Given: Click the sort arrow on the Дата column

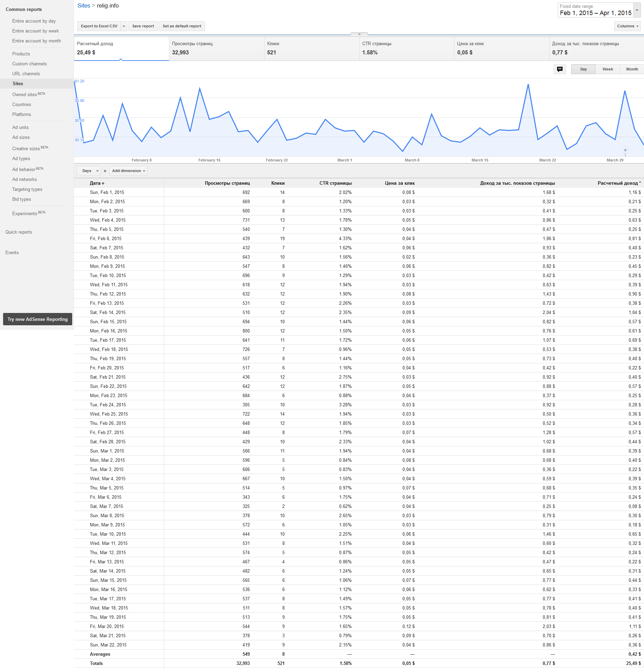Looking at the screenshot, I should click(103, 184).
